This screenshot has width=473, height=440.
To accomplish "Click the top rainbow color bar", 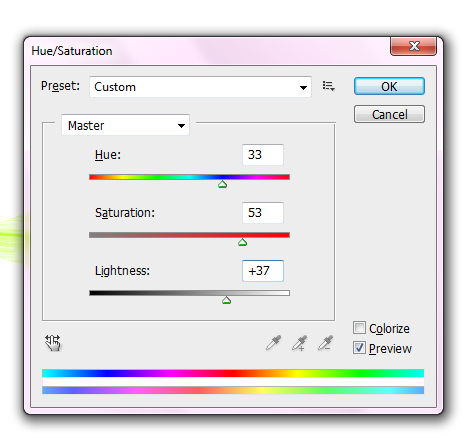I will coord(233,373).
